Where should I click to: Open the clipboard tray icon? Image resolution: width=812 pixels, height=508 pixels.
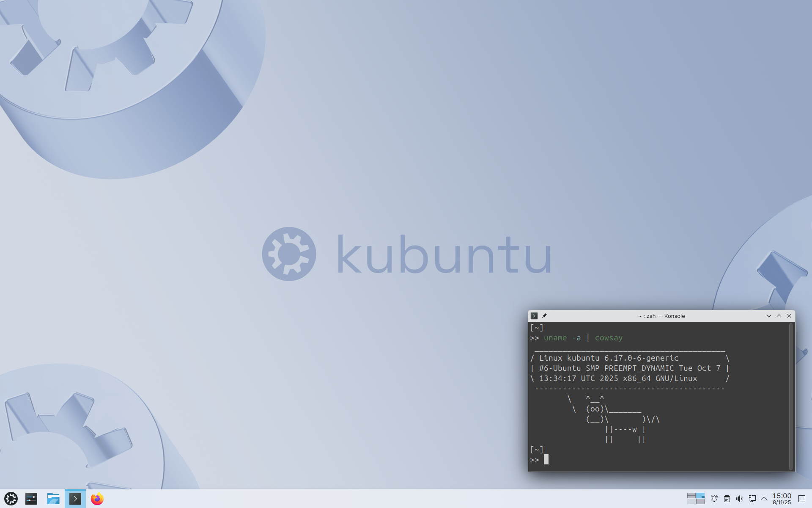point(727,499)
